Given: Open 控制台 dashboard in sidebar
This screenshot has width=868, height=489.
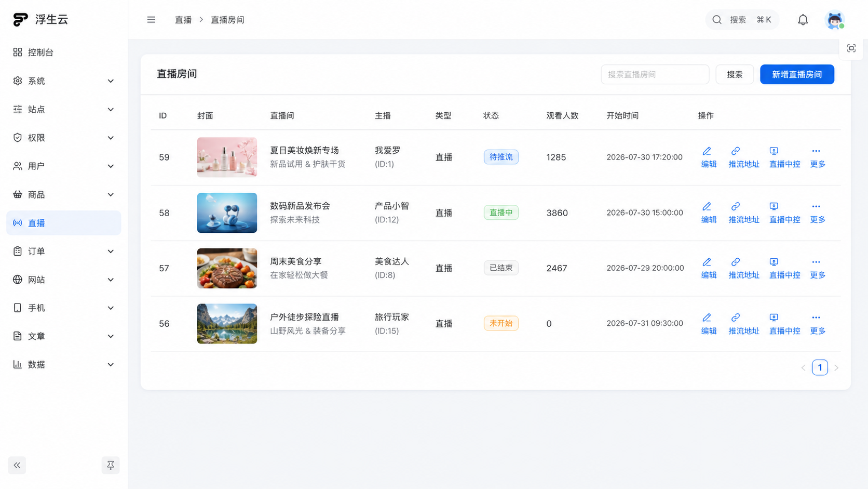Looking at the screenshot, I should click(63, 52).
